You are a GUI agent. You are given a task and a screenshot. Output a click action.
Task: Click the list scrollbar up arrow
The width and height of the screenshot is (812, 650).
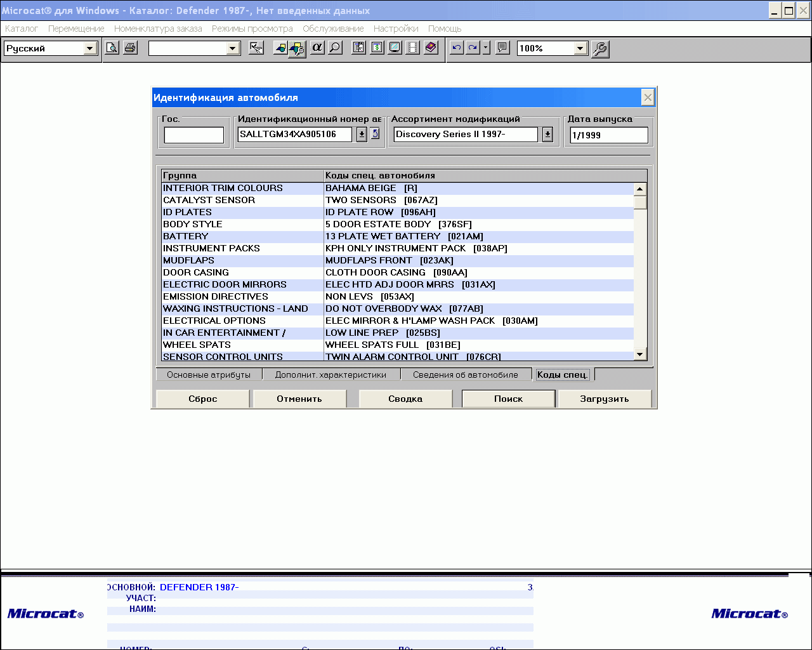tap(640, 189)
